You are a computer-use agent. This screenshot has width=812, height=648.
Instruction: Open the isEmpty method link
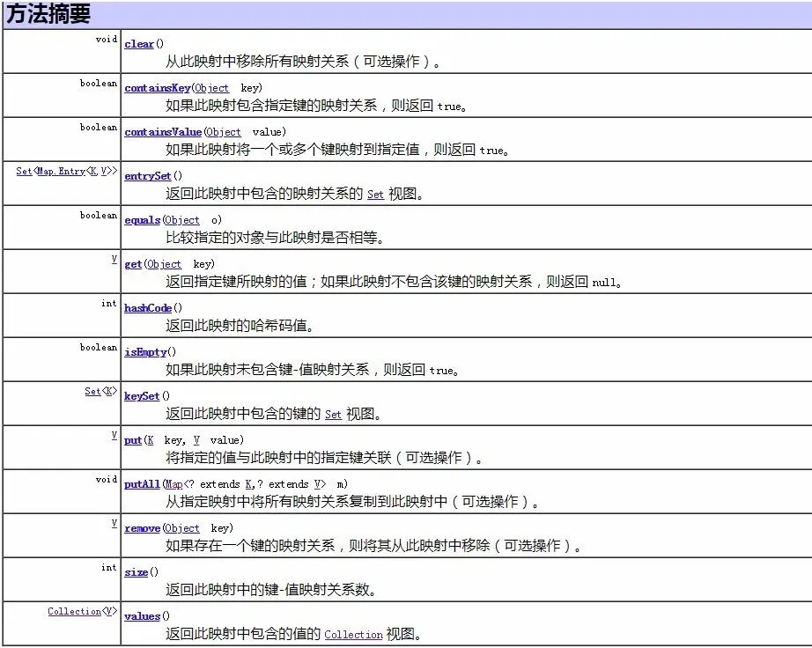[x=145, y=352]
